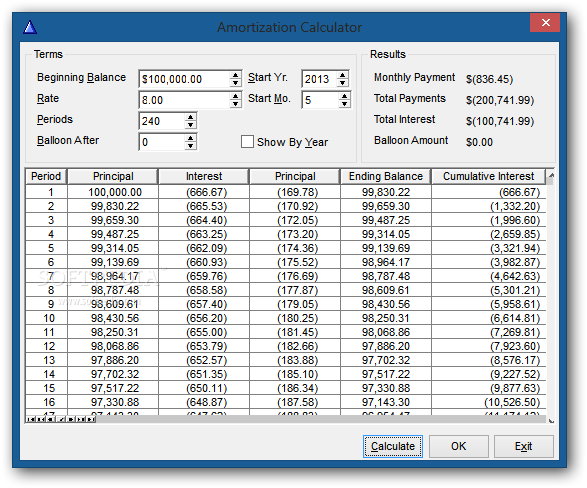The image size is (587, 488).
Task: Click the Start Yr. field showing 2013
Action: click(319, 79)
